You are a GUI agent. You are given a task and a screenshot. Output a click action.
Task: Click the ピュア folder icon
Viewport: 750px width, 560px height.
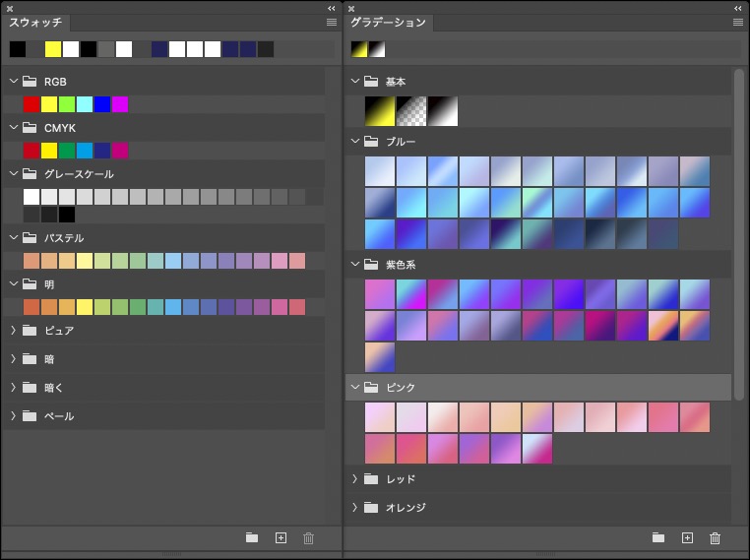click(x=30, y=330)
